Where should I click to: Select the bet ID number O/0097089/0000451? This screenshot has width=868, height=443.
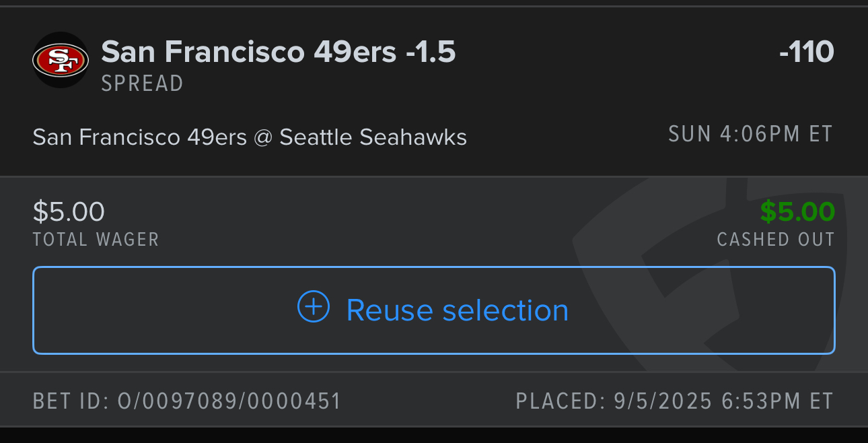click(229, 401)
